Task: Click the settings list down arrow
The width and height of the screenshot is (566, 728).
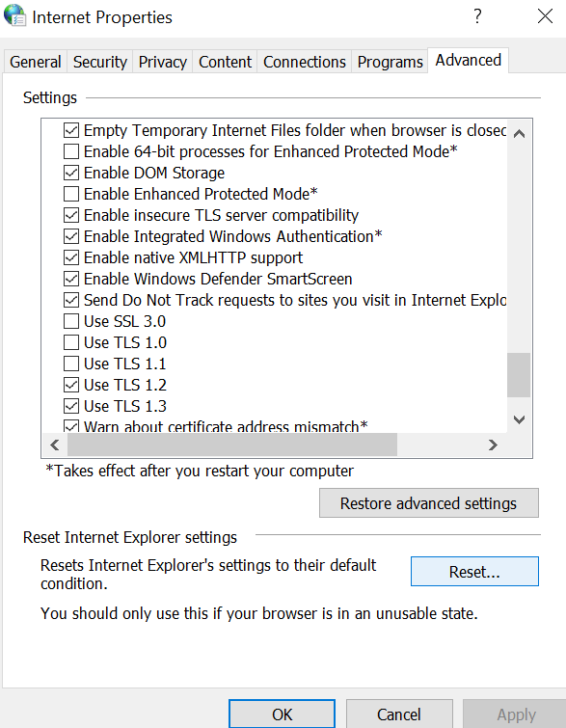Action: click(519, 419)
